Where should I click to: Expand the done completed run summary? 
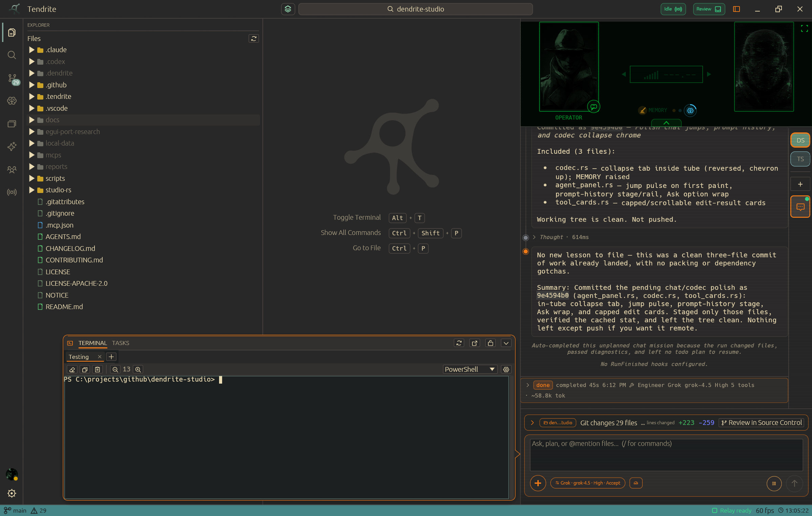pyautogui.click(x=528, y=385)
